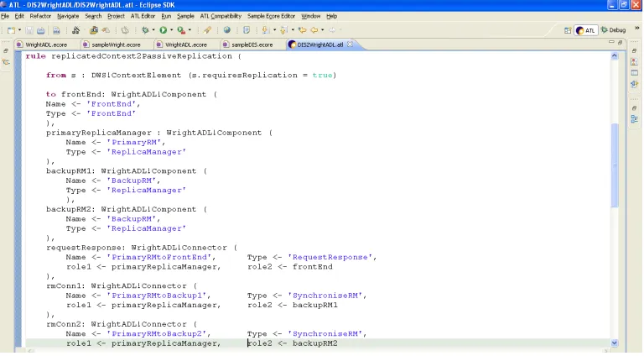
Task: Click the Save All icon beside Print
Action: 56,30
